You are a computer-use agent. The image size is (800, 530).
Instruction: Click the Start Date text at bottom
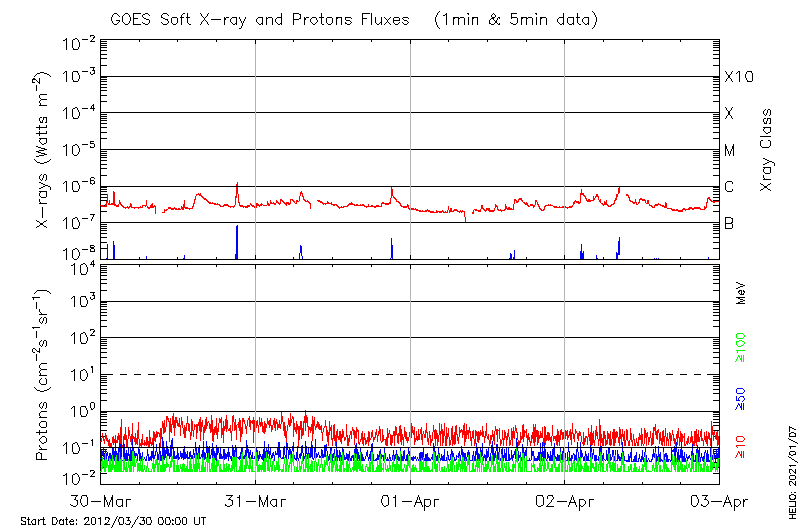point(113,521)
